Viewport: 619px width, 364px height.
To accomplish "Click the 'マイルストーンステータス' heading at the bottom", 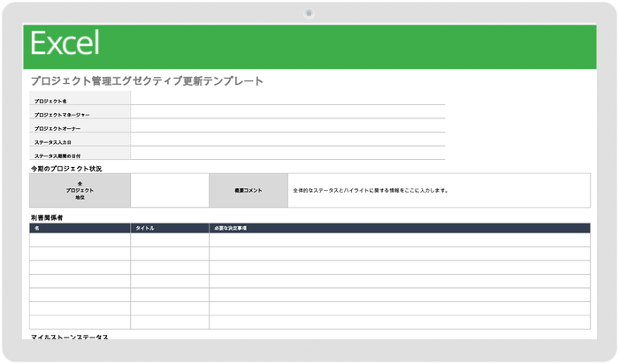I will (x=70, y=337).
